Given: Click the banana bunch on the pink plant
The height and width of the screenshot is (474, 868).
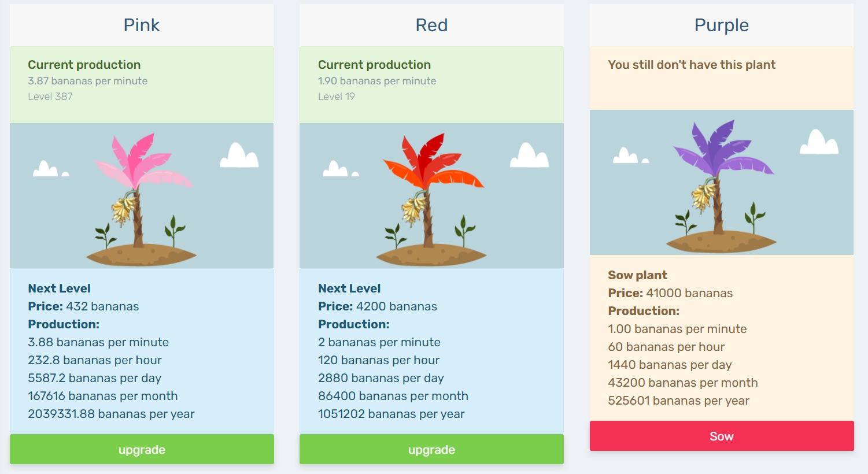Looking at the screenshot, I should (124, 209).
